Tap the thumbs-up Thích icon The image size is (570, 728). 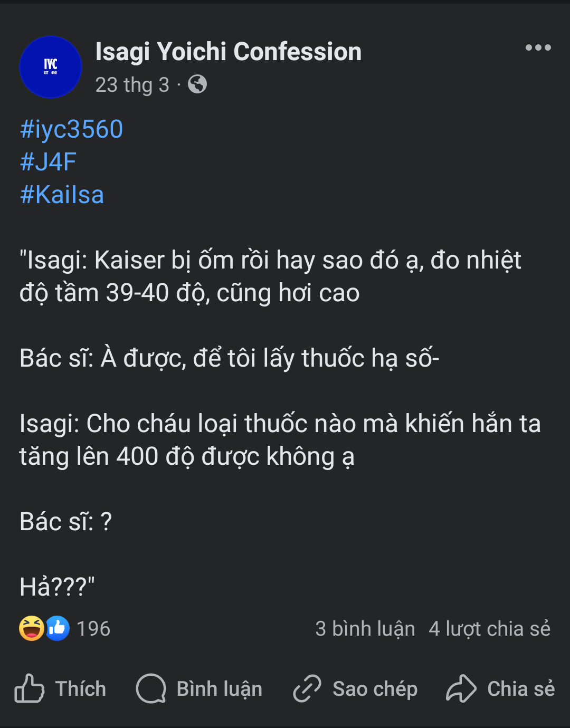(29, 688)
